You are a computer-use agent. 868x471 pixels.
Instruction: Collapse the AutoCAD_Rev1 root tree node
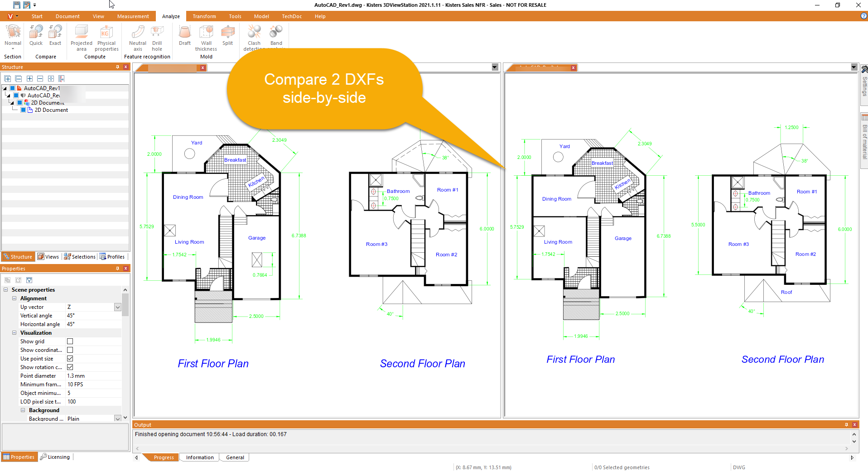5,88
